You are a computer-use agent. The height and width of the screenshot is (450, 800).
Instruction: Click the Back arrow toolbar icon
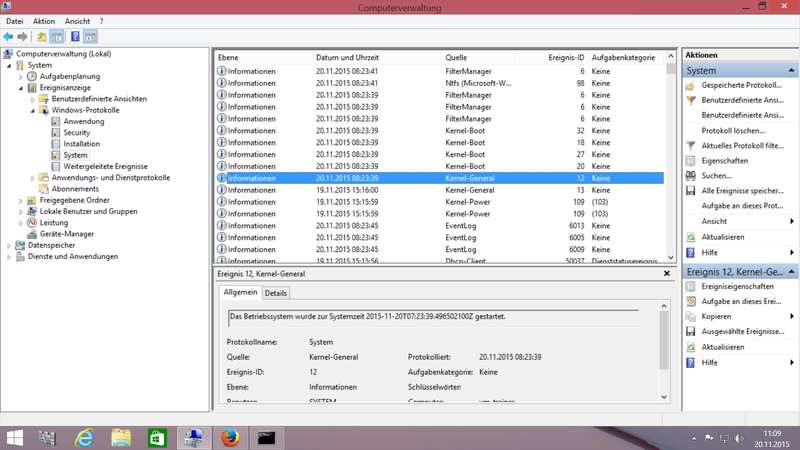(x=8, y=37)
